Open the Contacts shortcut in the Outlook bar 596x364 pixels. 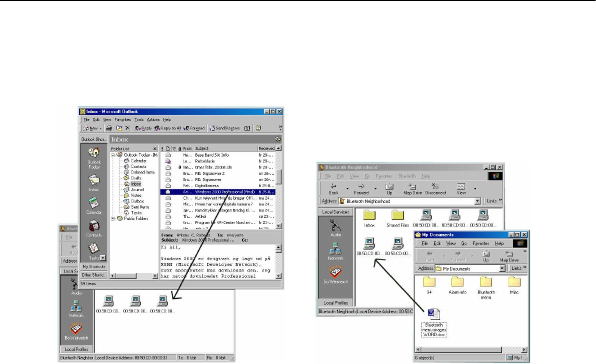(x=94, y=228)
